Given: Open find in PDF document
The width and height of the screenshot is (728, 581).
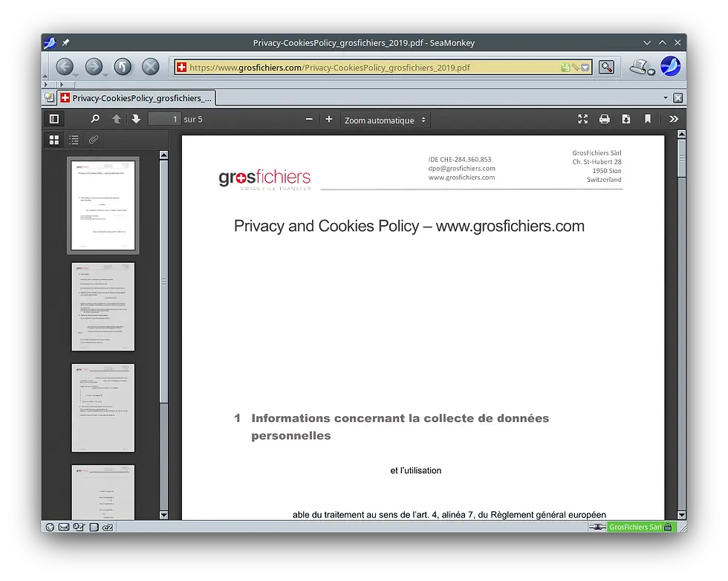Looking at the screenshot, I should point(95,119).
